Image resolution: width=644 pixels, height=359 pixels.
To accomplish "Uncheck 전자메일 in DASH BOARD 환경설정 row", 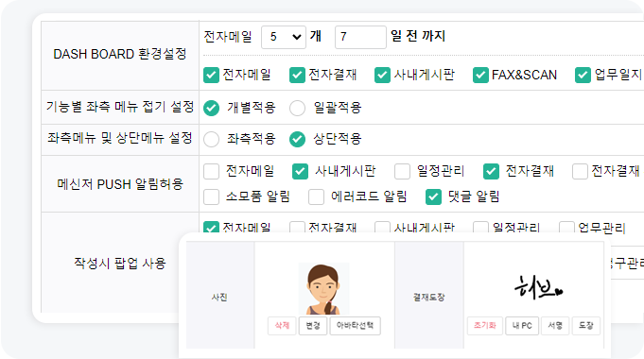I will point(211,75).
